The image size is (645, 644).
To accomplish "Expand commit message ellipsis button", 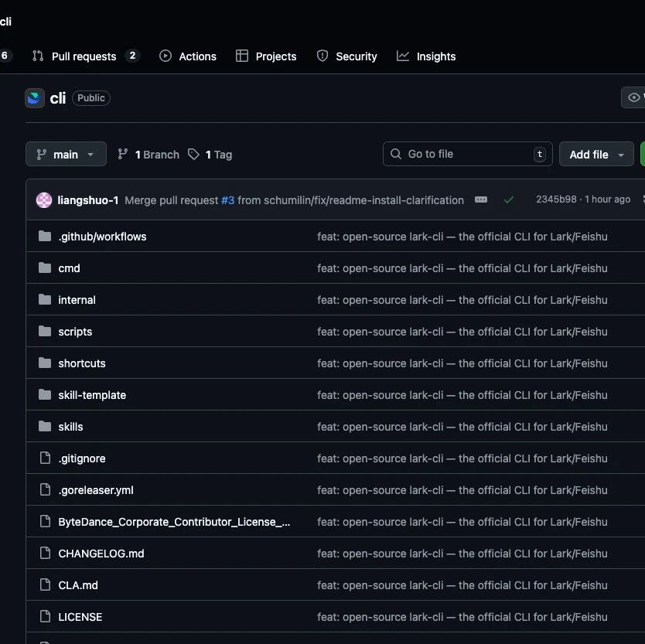I will [x=481, y=200].
